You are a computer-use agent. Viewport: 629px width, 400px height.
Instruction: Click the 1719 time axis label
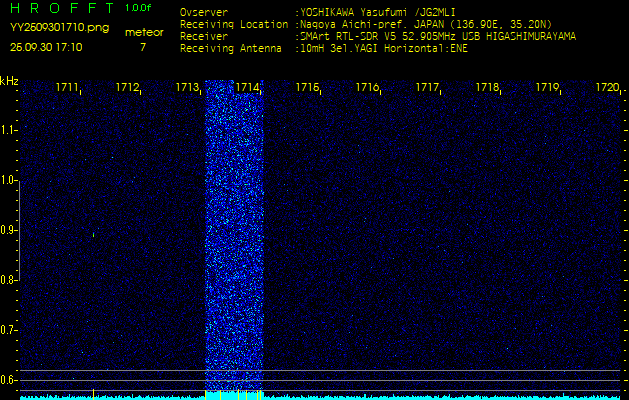tap(547, 87)
